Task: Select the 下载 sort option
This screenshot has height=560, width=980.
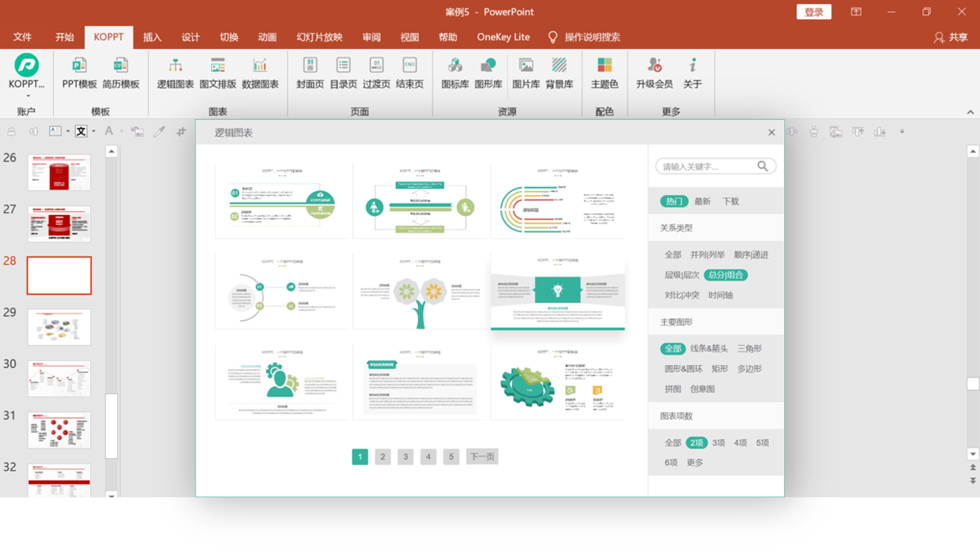Action: point(731,201)
